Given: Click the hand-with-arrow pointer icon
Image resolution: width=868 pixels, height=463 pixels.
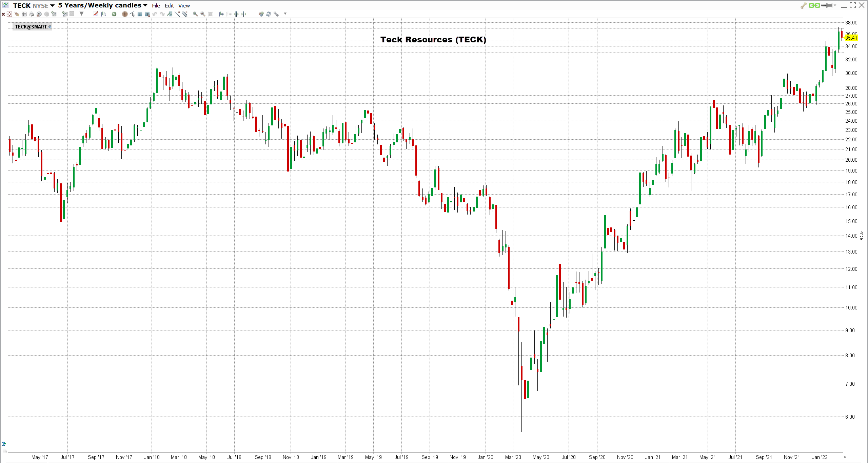Looking at the screenshot, I should [17, 14].
